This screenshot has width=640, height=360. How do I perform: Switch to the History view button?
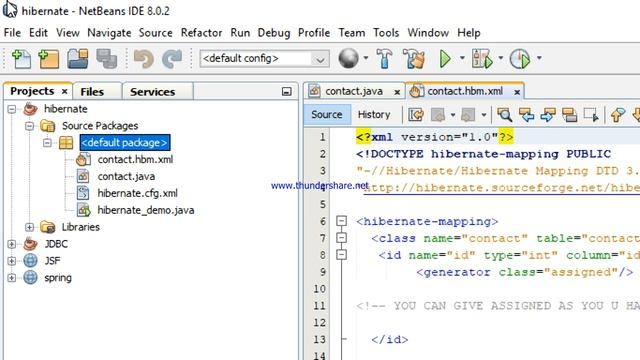[x=374, y=115]
